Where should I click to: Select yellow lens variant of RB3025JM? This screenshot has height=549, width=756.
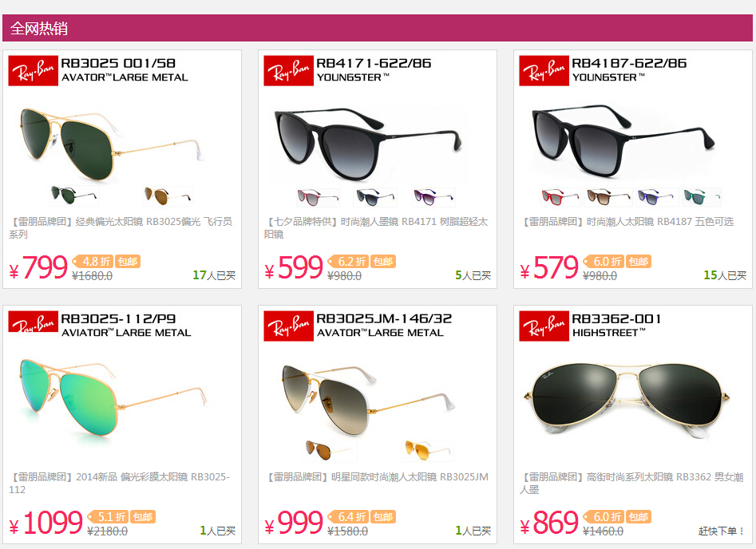tap(428, 451)
